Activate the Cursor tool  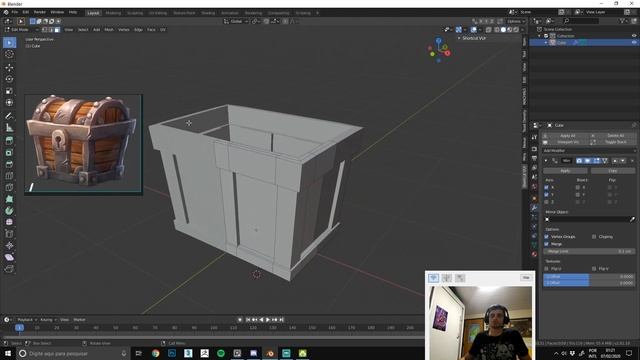[9, 54]
